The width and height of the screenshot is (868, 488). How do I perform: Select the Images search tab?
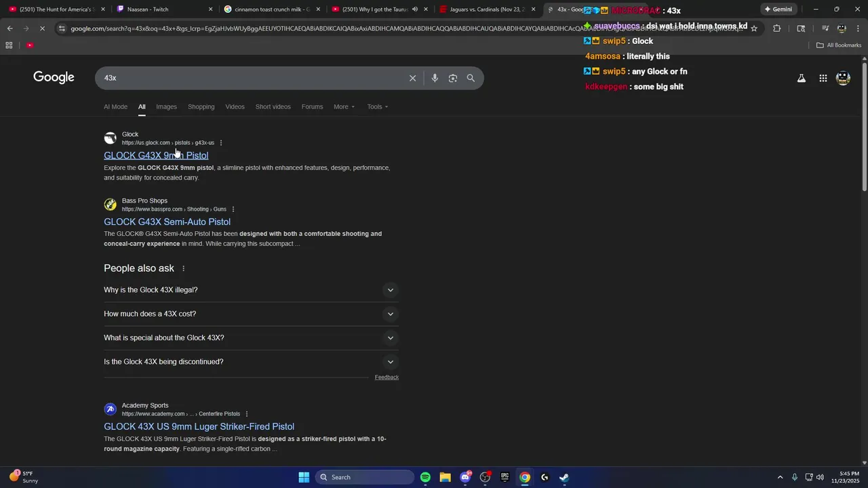[166, 106]
